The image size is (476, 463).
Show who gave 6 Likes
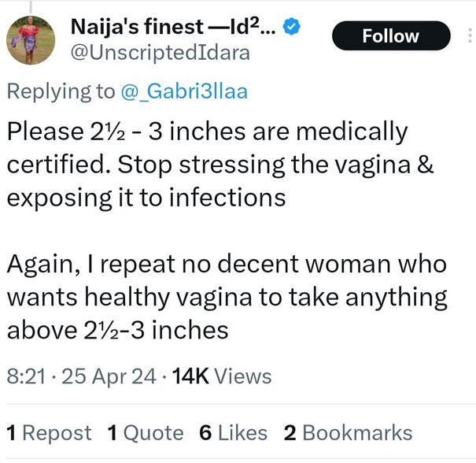pyautogui.click(x=233, y=432)
